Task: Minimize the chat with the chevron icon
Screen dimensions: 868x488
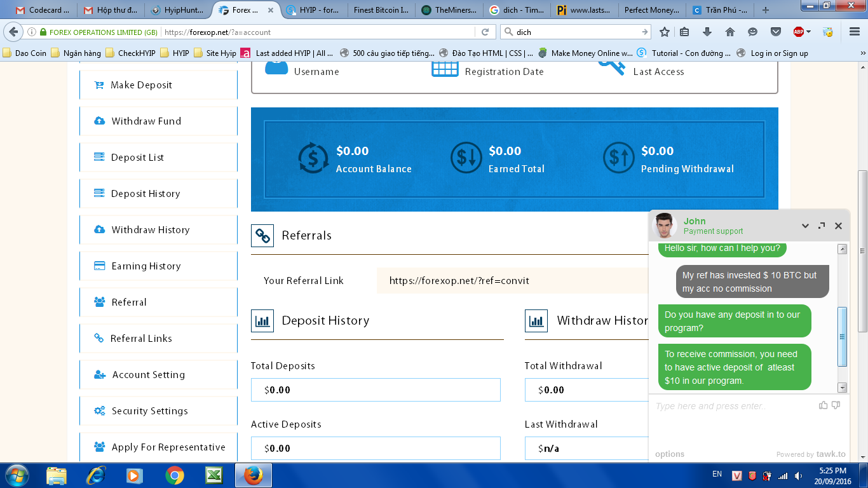Action: (x=805, y=226)
